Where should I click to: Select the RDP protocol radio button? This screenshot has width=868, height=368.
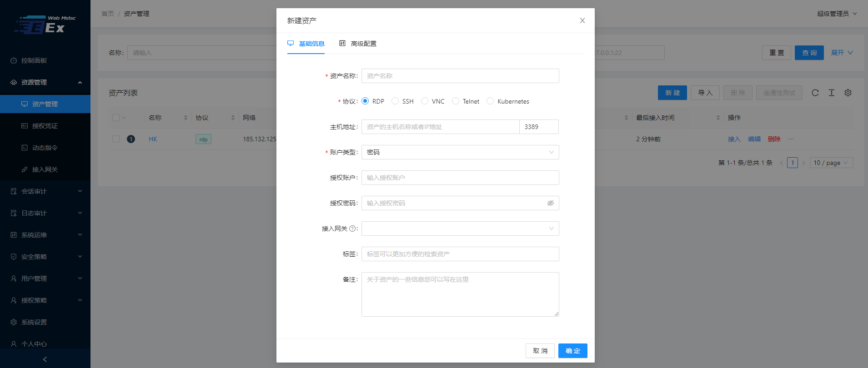[365, 101]
